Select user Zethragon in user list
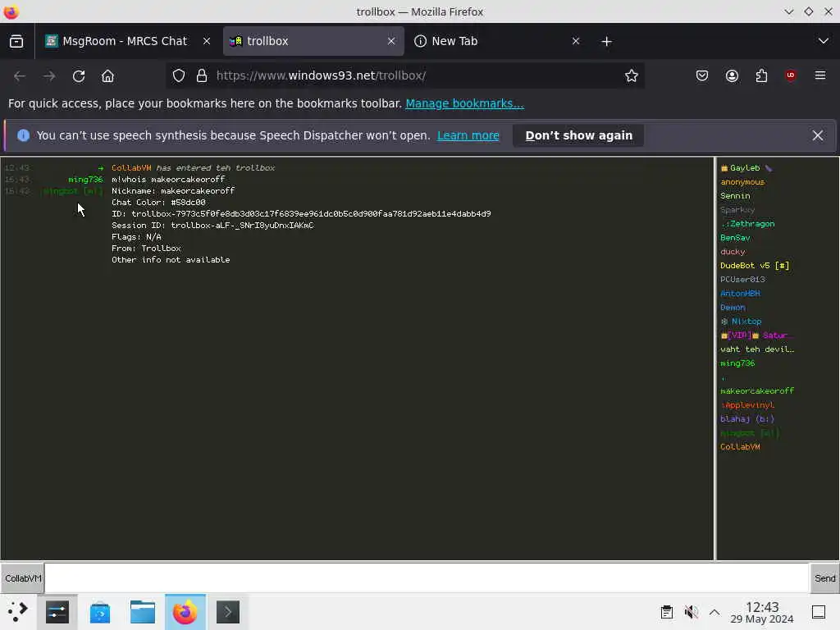Screen dimensions: 840x630 [x=748, y=224]
